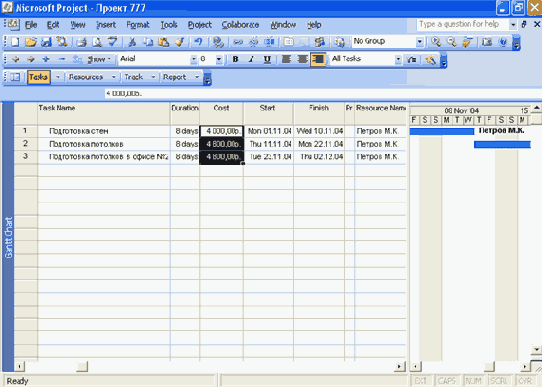Image resolution: width=542 pixels, height=387 pixels.
Task: Click the Indent right arrow icon
Action: tap(31, 59)
